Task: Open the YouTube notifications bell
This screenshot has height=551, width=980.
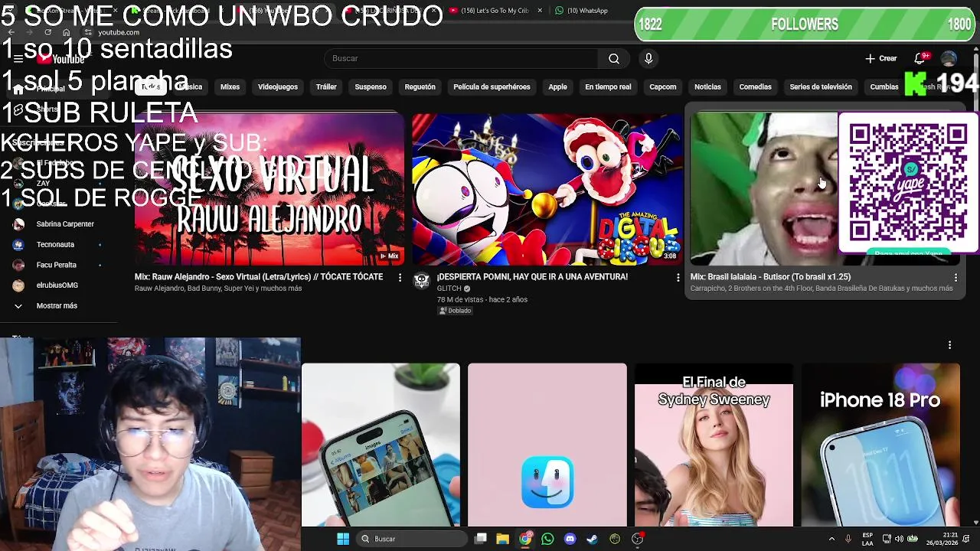Action: [920, 58]
